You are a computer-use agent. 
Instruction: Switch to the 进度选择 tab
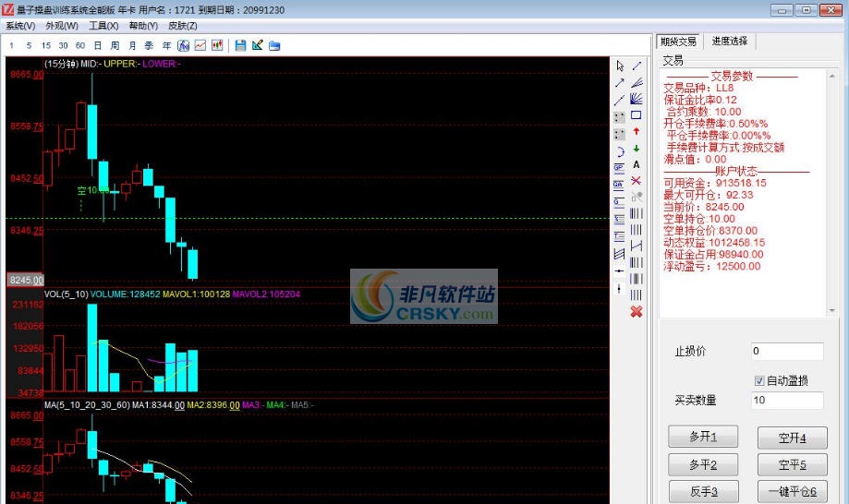pyautogui.click(x=729, y=42)
